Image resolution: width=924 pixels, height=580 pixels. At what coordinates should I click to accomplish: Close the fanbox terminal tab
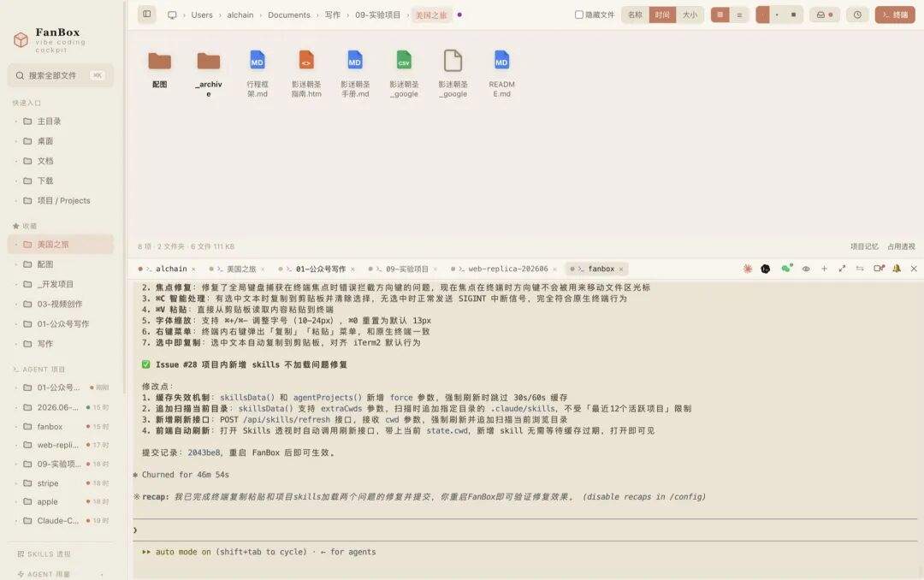click(621, 269)
